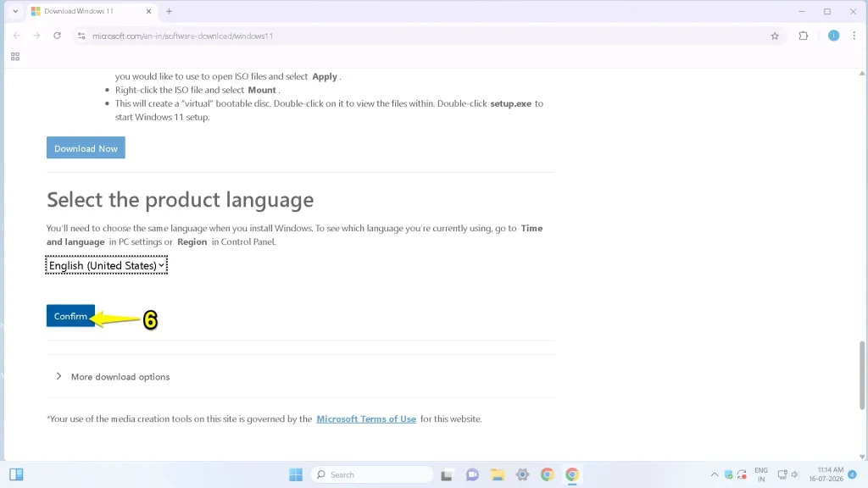Click the browser forward arrow
868x488 pixels.
[36, 36]
